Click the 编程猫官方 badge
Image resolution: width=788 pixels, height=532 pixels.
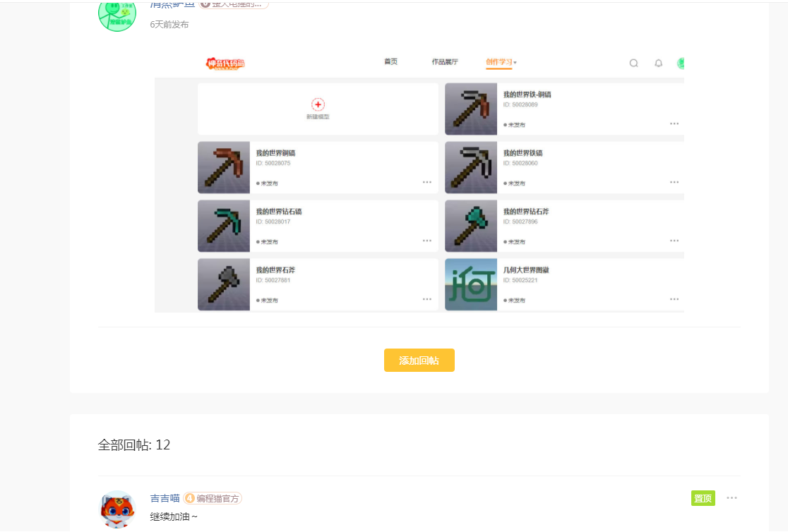[213, 498]
